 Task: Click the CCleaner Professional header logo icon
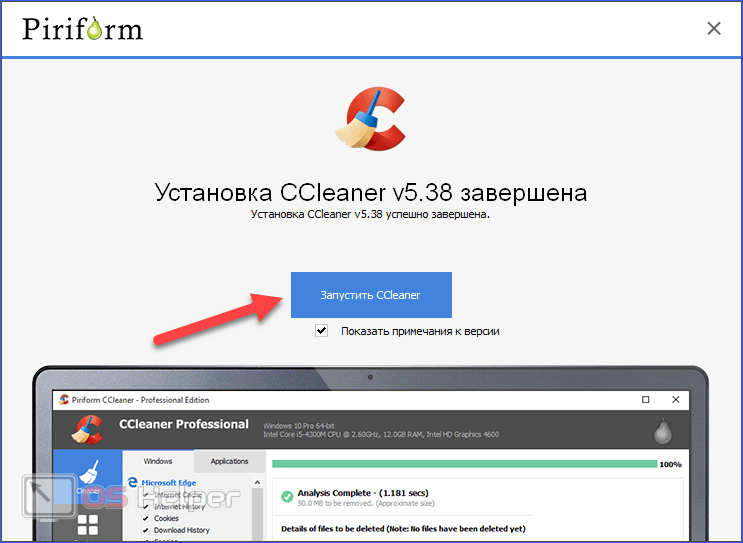coord(87,429)
